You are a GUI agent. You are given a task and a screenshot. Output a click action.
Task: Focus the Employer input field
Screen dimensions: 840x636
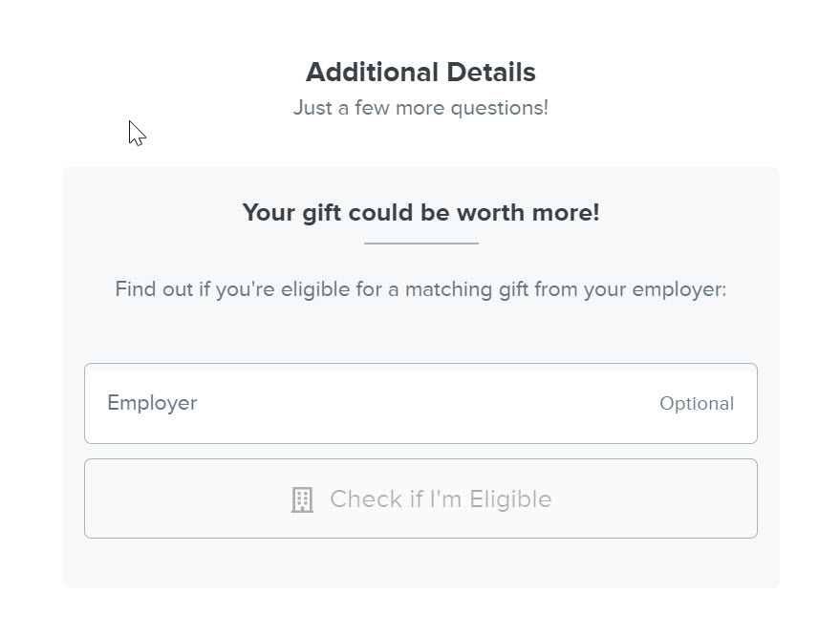pyautogui.click(x=420, y=403)
